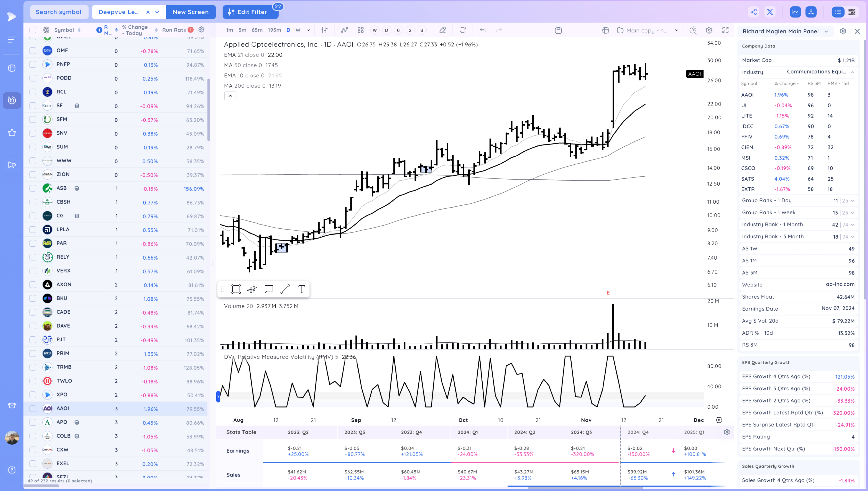Check the select-all checkbox in header

33,30
